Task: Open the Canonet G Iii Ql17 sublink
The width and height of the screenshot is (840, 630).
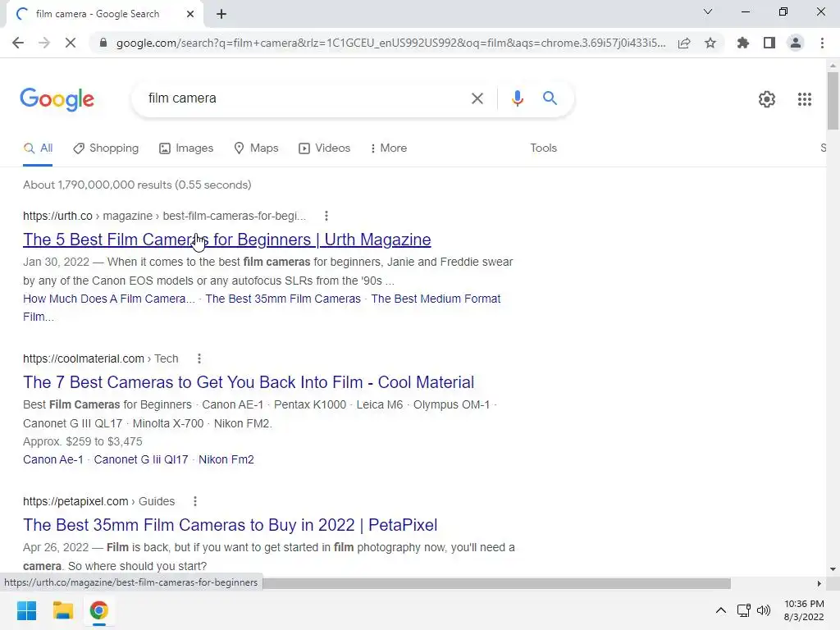Action: tap(141, 459)
